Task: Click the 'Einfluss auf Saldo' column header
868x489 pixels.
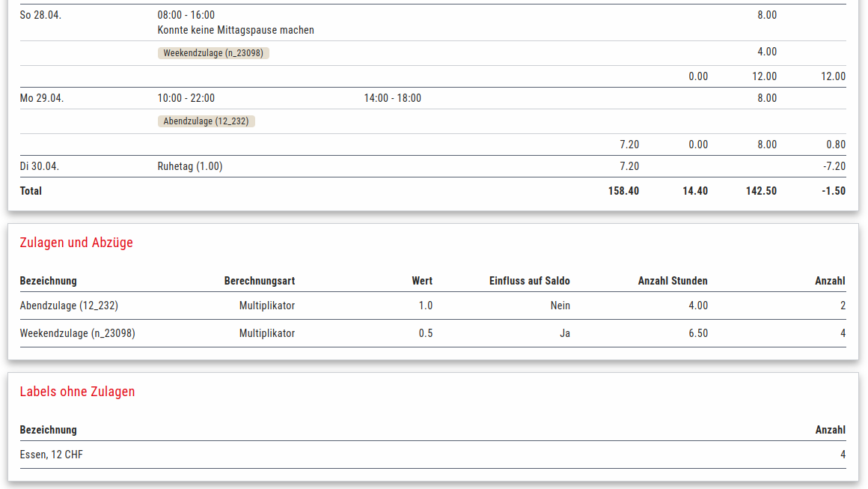Action: pyautogui.click(x=529, y=281)
